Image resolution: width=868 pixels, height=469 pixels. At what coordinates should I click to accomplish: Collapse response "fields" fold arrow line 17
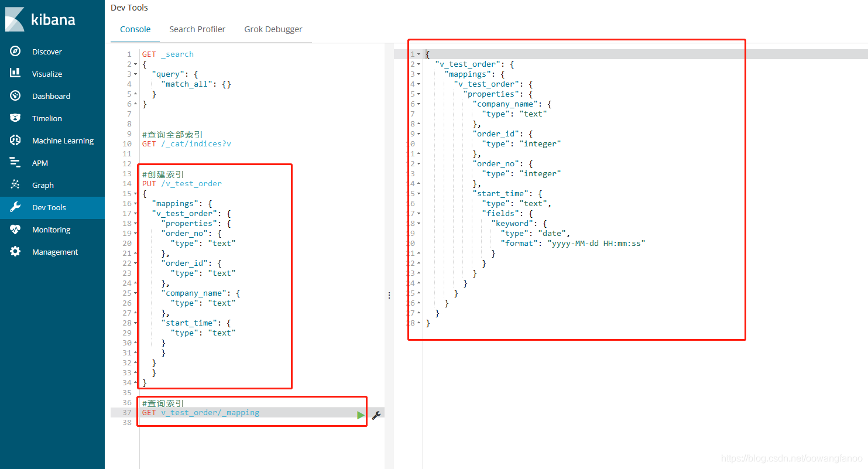click(419, 214)
